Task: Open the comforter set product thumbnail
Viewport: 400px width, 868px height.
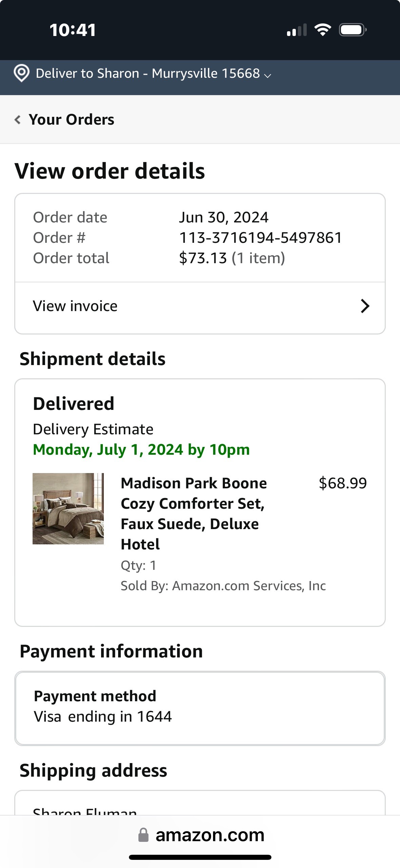Action: click(68, 508)
